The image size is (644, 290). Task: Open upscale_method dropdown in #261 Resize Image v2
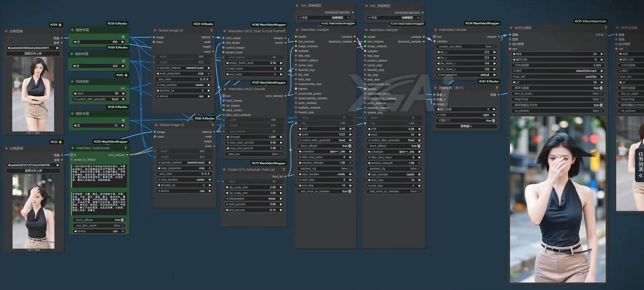point(184,68)
